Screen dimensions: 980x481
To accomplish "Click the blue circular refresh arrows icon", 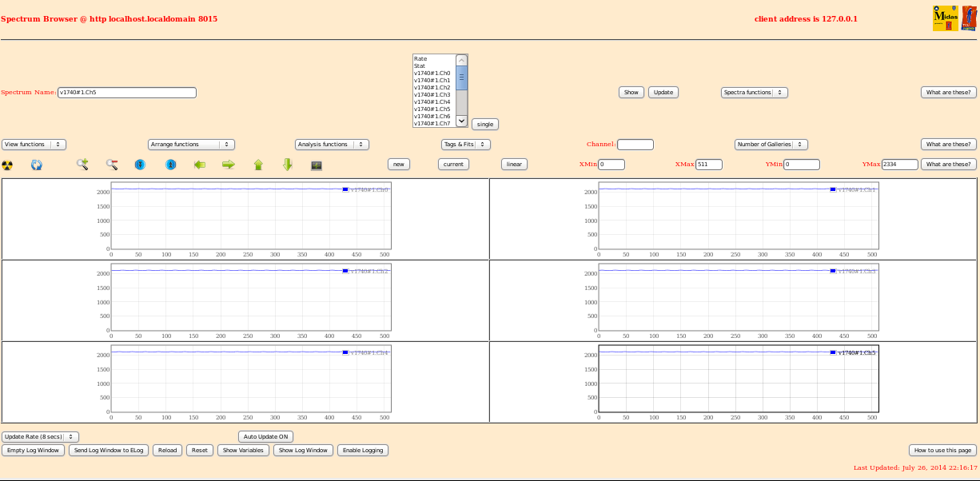I will pyautogui.click(x=36, y=165).
